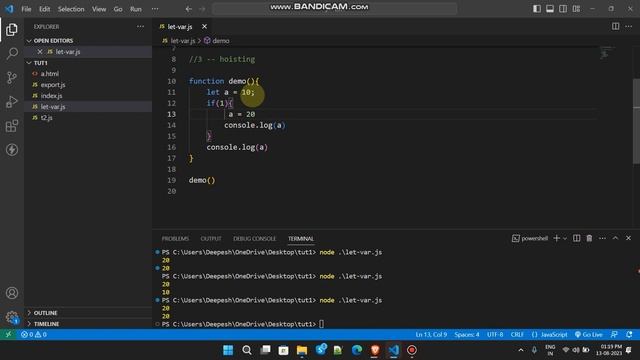Switch to the Output panel tab
Viewport: 640px width, 360px height.
211,238
